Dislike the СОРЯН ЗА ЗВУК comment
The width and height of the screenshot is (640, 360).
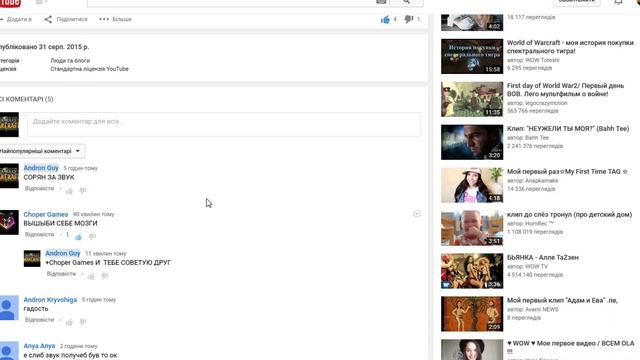(83, 190)
